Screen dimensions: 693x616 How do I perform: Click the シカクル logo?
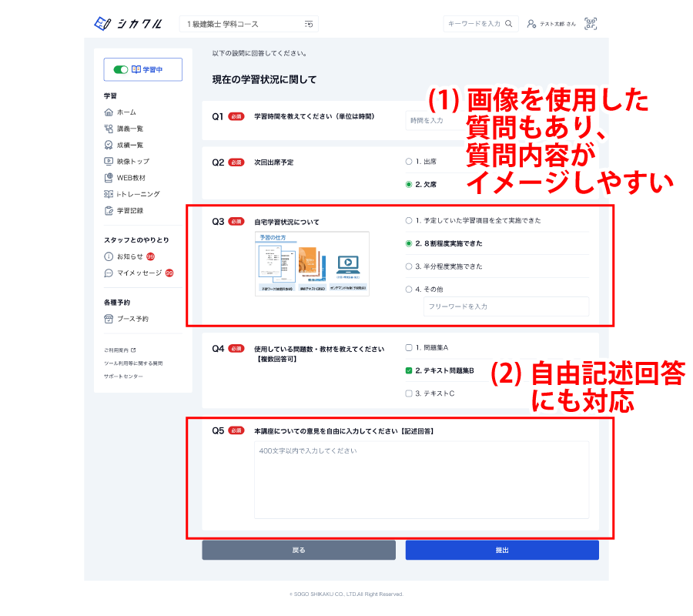click(x=128, y=23)
